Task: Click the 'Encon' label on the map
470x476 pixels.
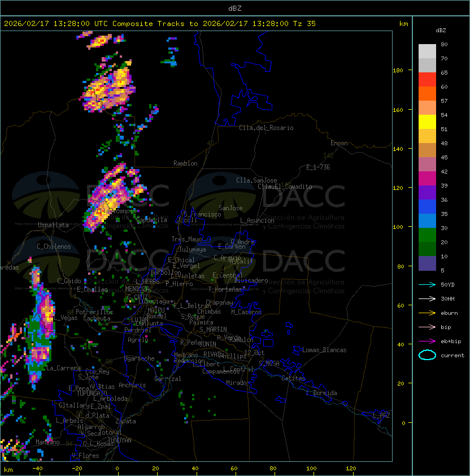Action: (x=339, y=143)
